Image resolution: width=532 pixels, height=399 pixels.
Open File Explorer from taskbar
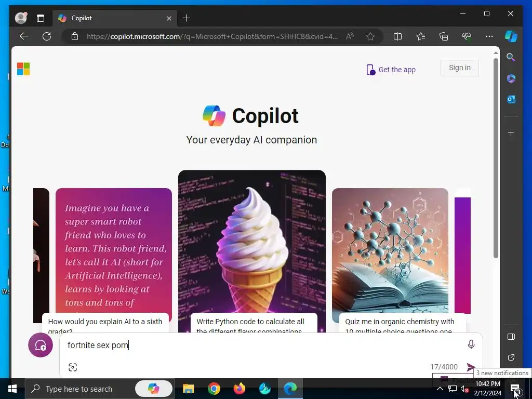tap(188, 389)
